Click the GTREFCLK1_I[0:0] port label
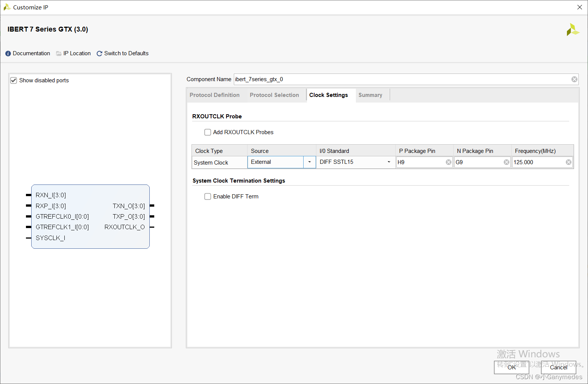This screenshot has height=384, width=588. click(x=62, y=227)
